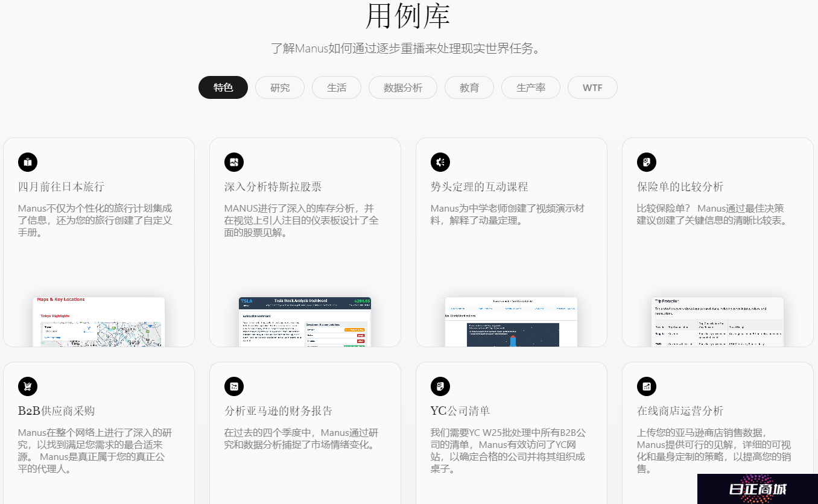Select the WTF tab
The image size is (818, 504).
592,87
